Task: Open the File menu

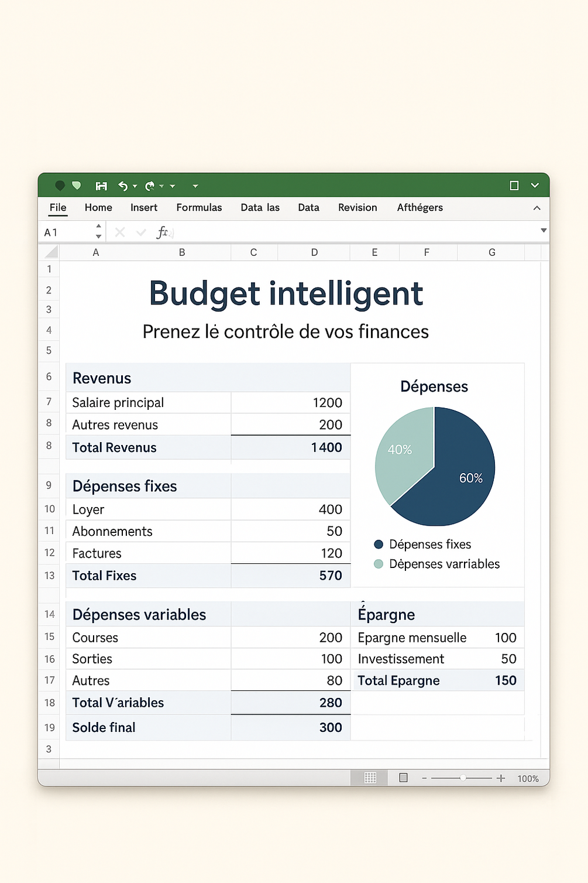Action: tap(58, 207)
